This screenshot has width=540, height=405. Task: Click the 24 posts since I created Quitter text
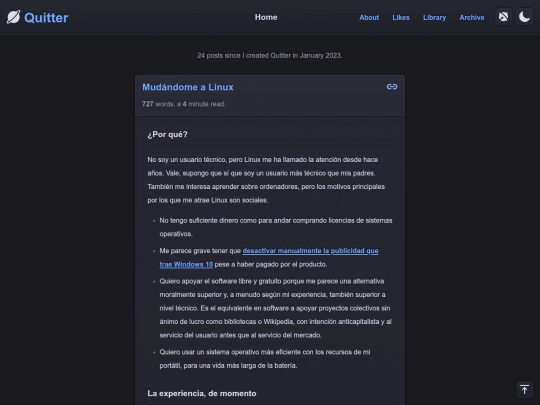click(270, 55)
